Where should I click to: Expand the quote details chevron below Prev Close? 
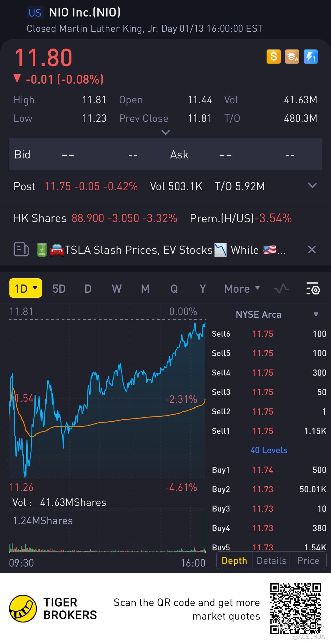coord(166,133)
